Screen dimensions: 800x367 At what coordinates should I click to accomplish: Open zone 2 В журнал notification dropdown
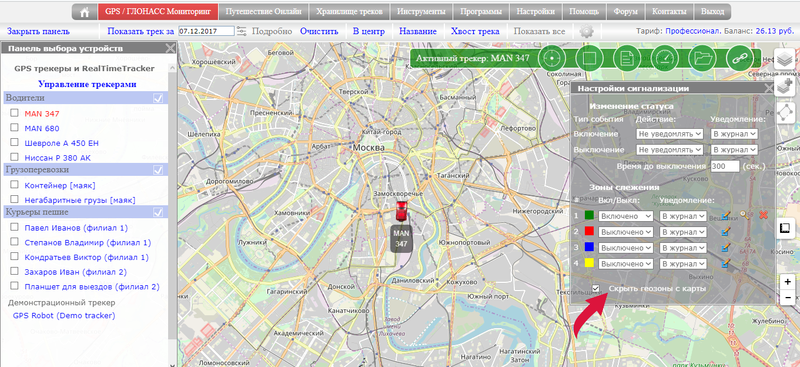(683, 232)
